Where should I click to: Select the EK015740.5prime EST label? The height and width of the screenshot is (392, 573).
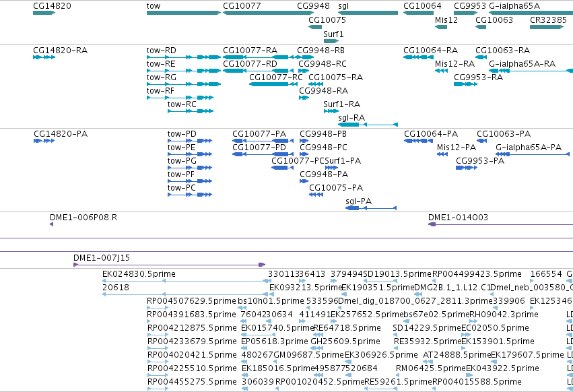[x=277, y=328]
